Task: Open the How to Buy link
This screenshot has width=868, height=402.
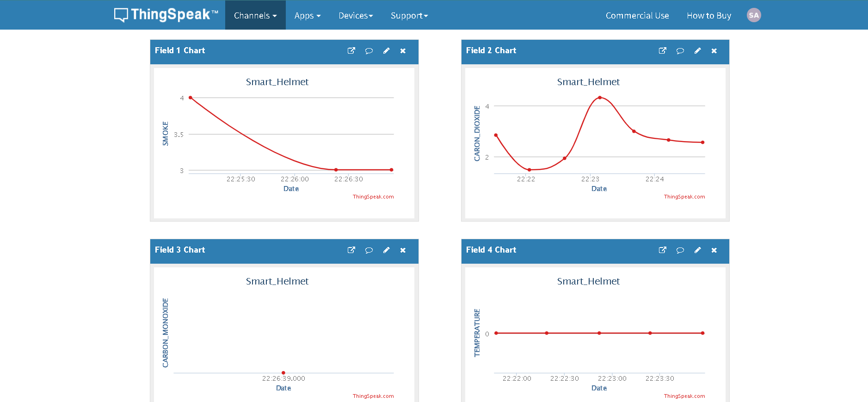Action: [708, 15]
